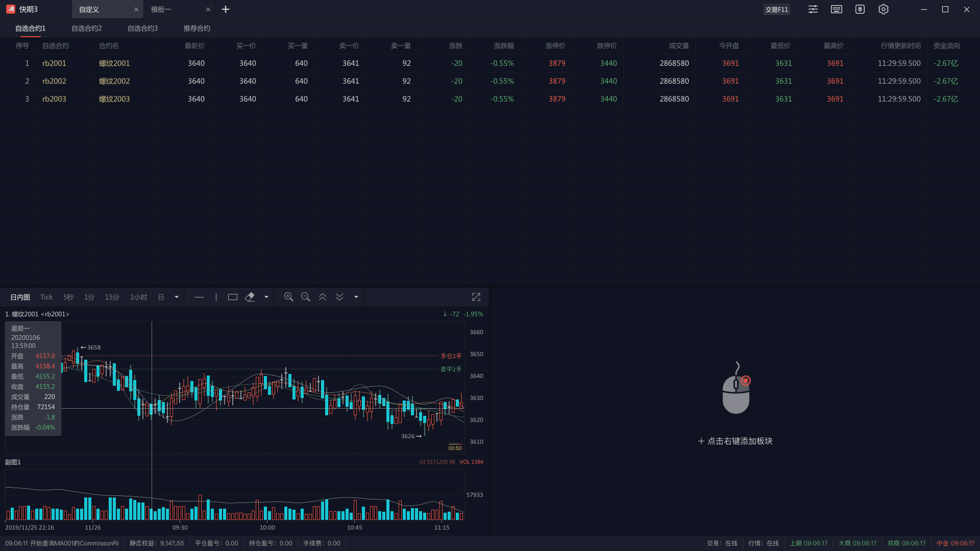Image resolution: width=980 pixels, height=551 pixels.
Task: Select the rb2001 contract row
Action: [490, 63]
